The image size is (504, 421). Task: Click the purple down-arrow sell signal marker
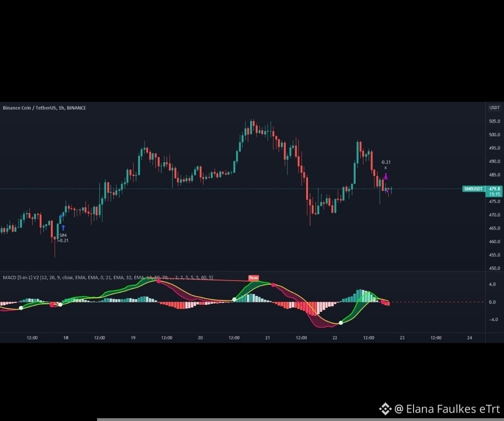click(x=386, y=176)
